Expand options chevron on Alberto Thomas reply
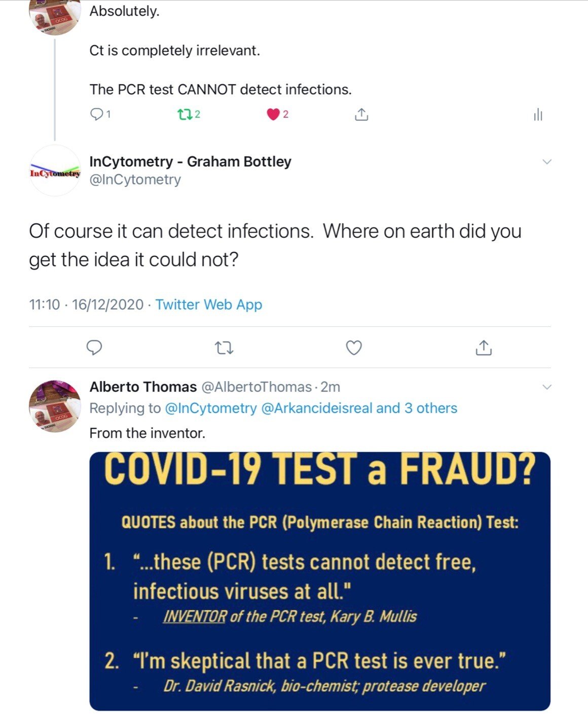 point(546,387)
